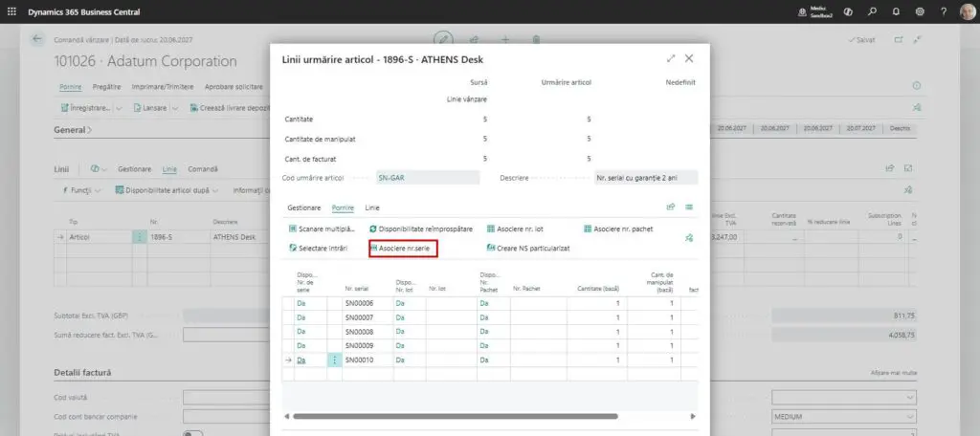Switch to Gestionare tab in tracking dialog
This screenshot has height=436, width=980.
(x=304, y=207)
